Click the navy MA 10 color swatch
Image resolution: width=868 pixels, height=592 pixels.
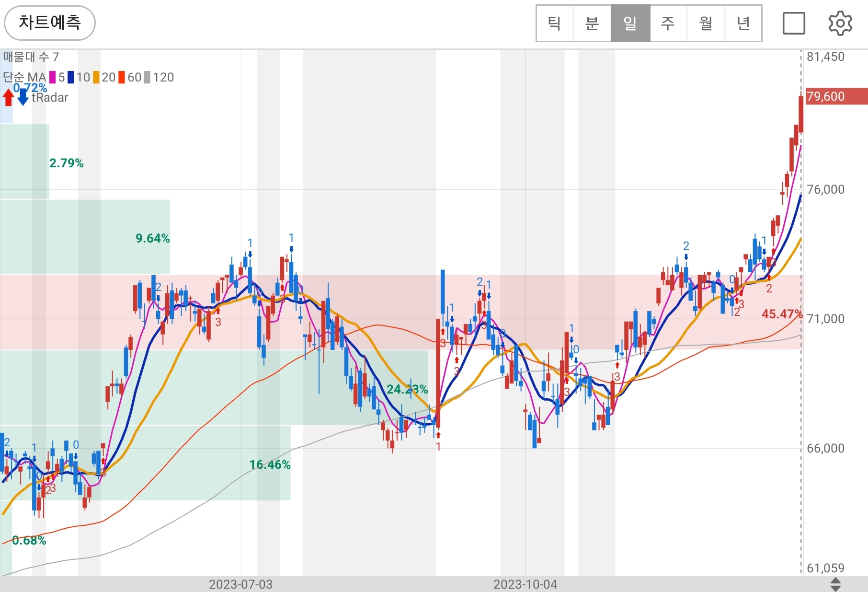click(x=71, y=77)
